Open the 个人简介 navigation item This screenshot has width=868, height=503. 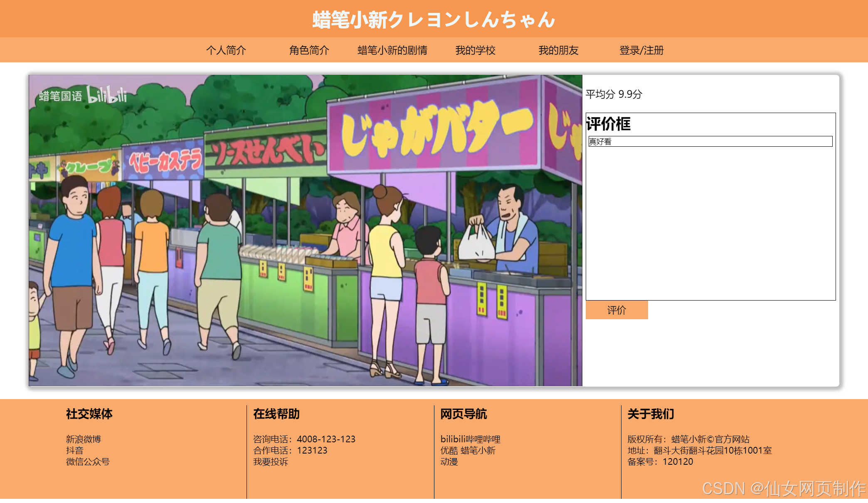226,50
